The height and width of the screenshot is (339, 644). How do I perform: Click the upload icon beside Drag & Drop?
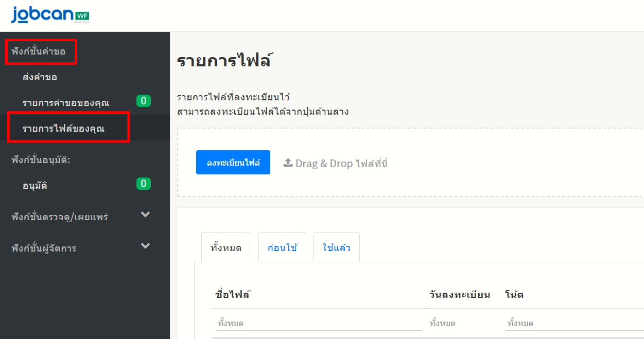click(288, 163)
